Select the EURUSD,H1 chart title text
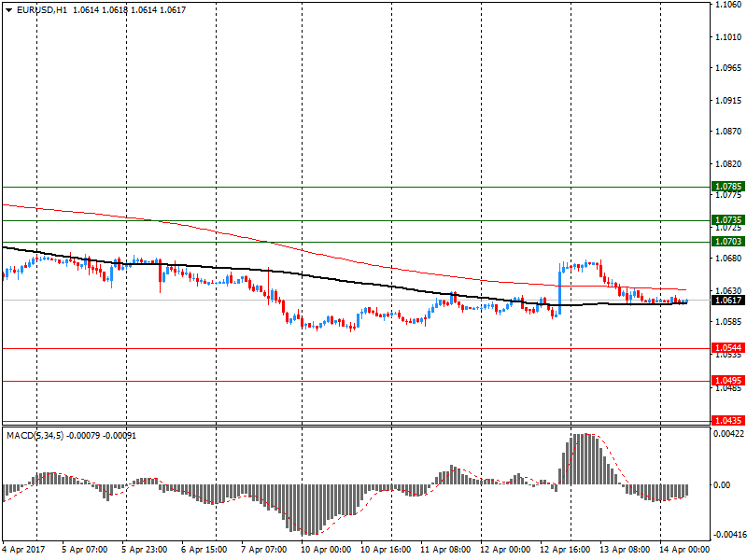 click(x=42, y=10)
